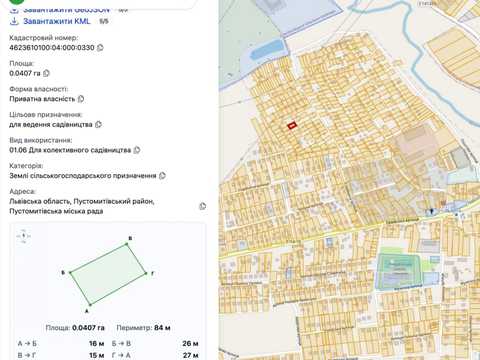Copy the 'Приватна власність' ownership value
Screen dimensions: 480x360
[81, 99]
